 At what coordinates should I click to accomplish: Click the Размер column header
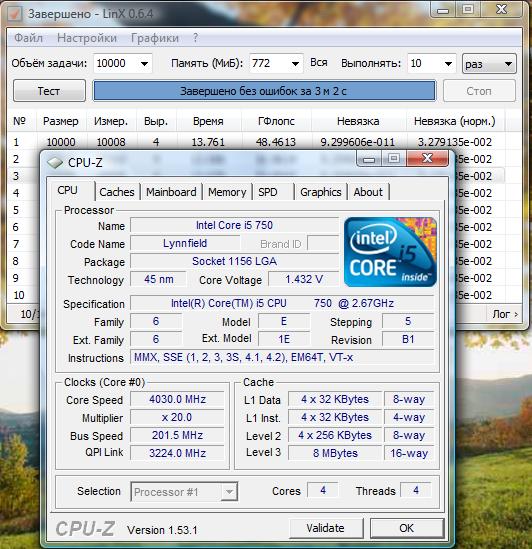point(61,121)
